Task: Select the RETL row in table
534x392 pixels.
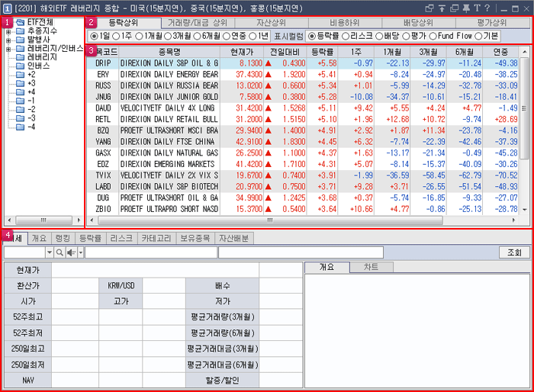Action: click(303, 120)
